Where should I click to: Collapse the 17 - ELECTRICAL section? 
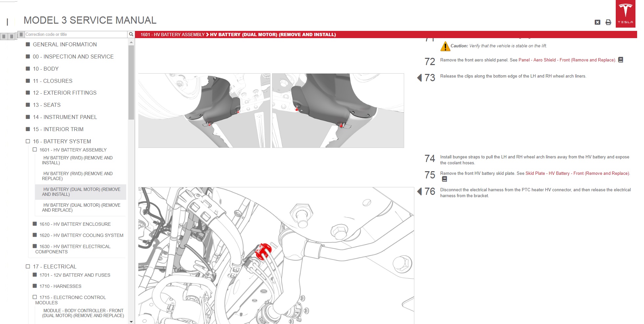click(28, 266)
